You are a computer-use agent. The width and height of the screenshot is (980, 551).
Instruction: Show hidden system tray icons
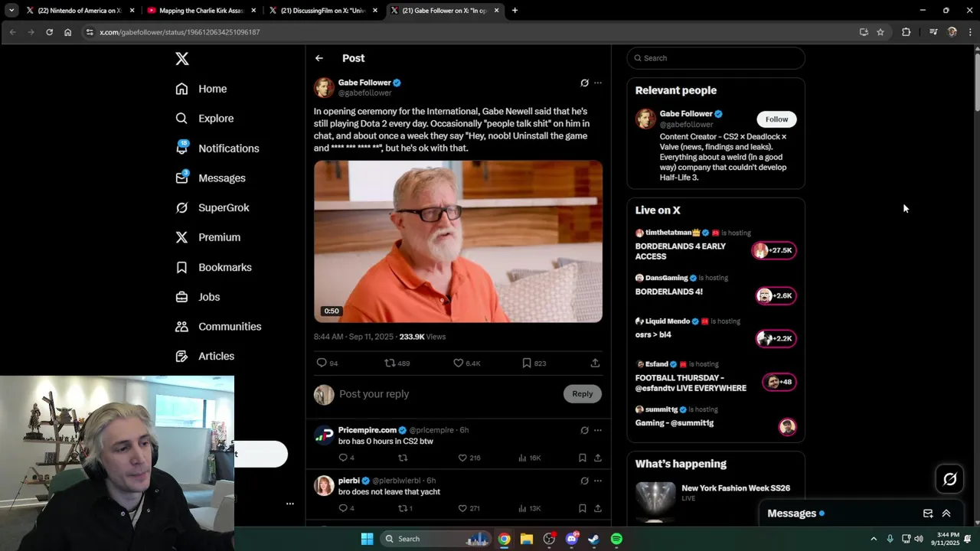click(x=874, y=539)
